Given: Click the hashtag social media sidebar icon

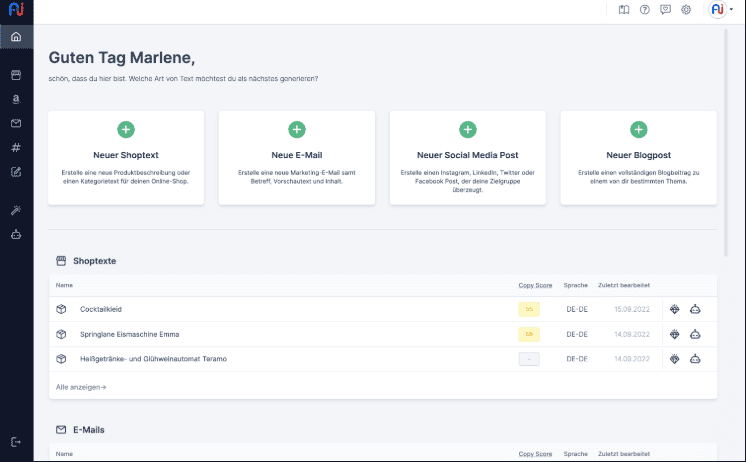Looking at the screenshot, I should [16, 147].
